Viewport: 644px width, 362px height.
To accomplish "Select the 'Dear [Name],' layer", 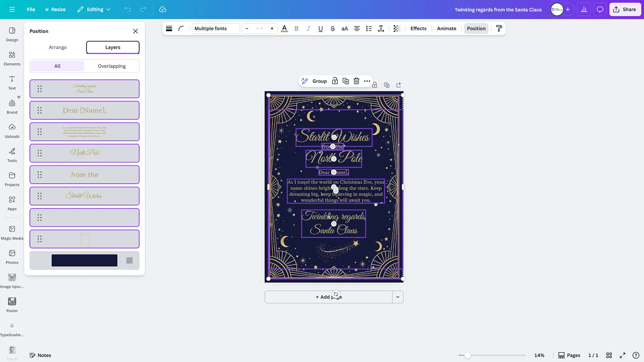I will coord(85,110).
